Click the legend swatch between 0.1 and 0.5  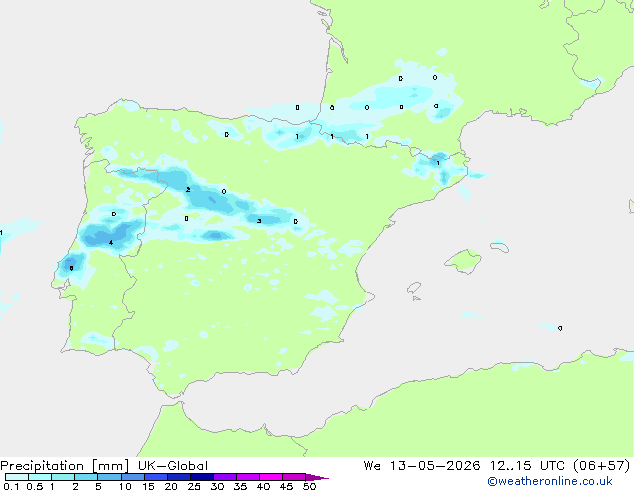17,477
